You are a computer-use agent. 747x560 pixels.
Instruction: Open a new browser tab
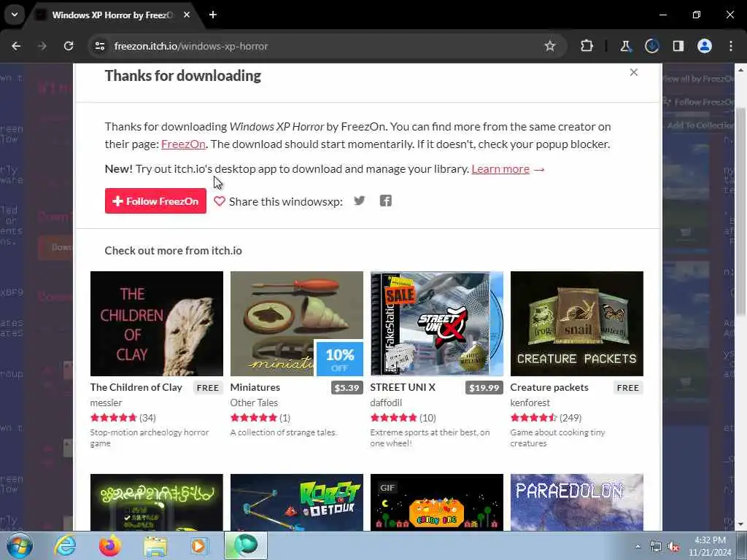point(213,15)
